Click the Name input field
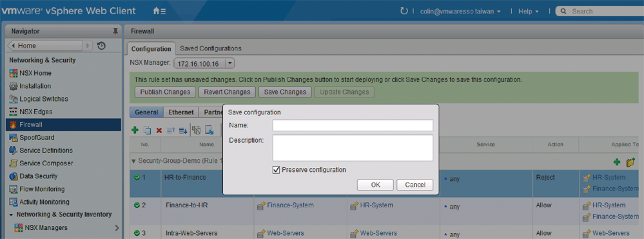 pyautogui.click(x=353, y=125)
